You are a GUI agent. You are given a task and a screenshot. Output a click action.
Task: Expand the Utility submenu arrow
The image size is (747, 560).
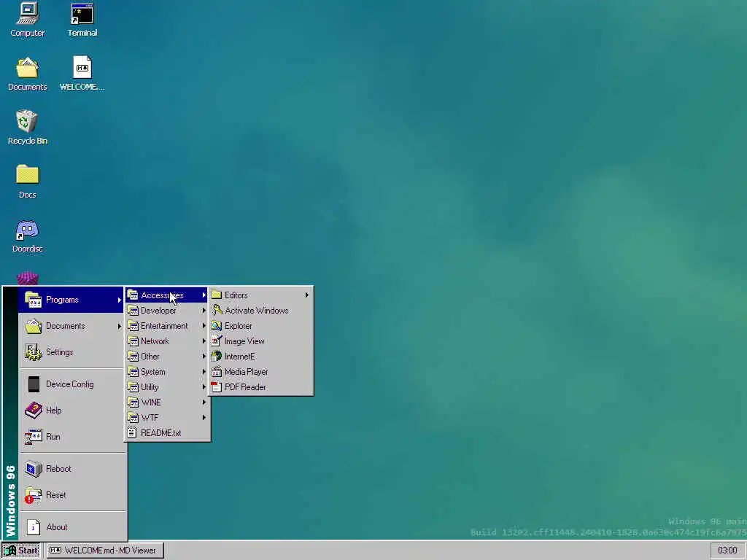pos(204,387)
